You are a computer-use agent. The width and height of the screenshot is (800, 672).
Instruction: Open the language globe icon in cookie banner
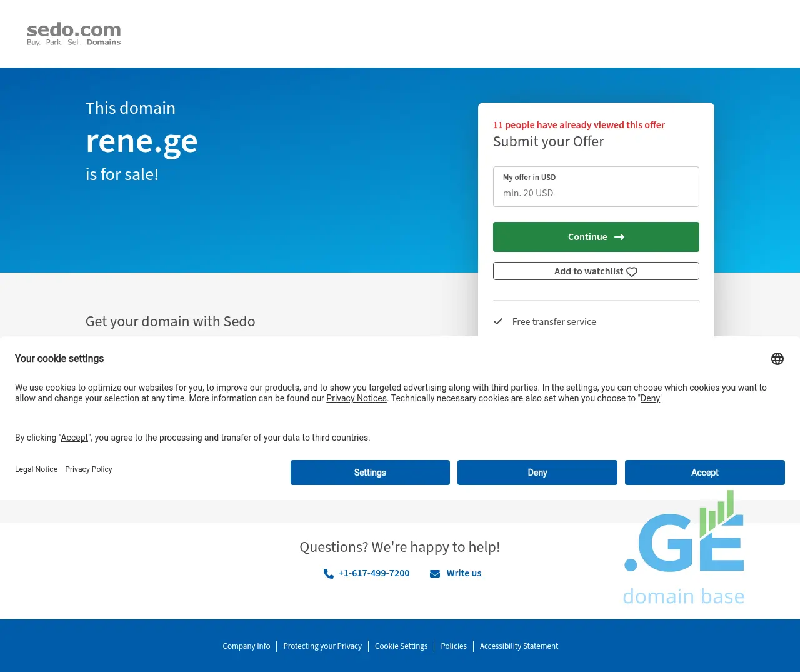coord(777,359)
